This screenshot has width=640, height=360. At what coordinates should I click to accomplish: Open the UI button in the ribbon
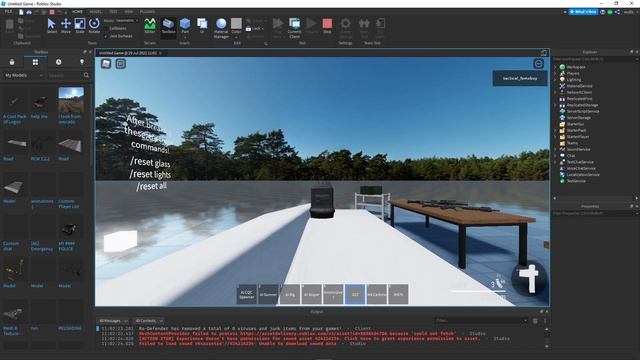pos(202,25)
